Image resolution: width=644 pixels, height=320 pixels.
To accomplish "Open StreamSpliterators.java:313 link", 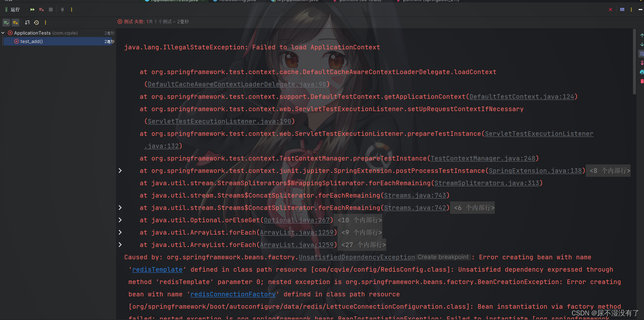I will pyautogui.click(x=487, y=183).
